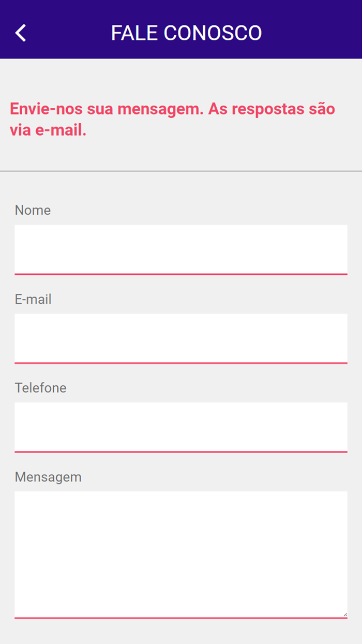The image size is (362, 644).
Task: Select the Nome input field
Action: [181, 248]
